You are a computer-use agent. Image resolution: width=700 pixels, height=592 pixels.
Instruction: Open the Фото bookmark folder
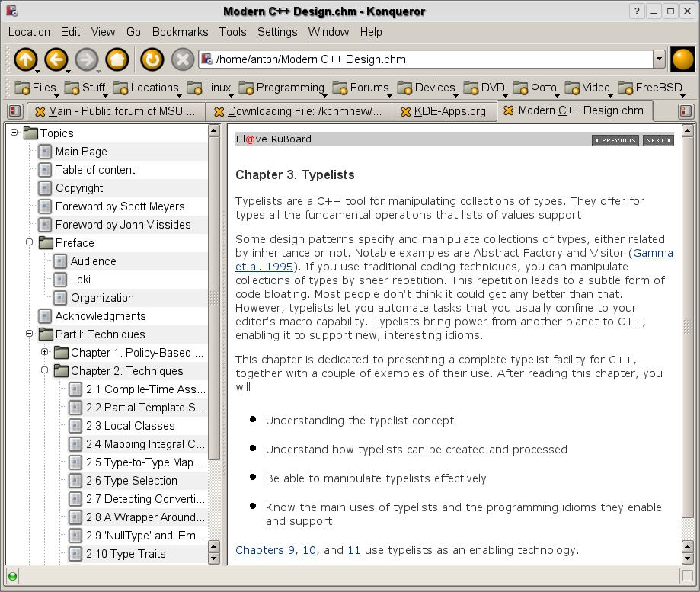tap(535, 88)
